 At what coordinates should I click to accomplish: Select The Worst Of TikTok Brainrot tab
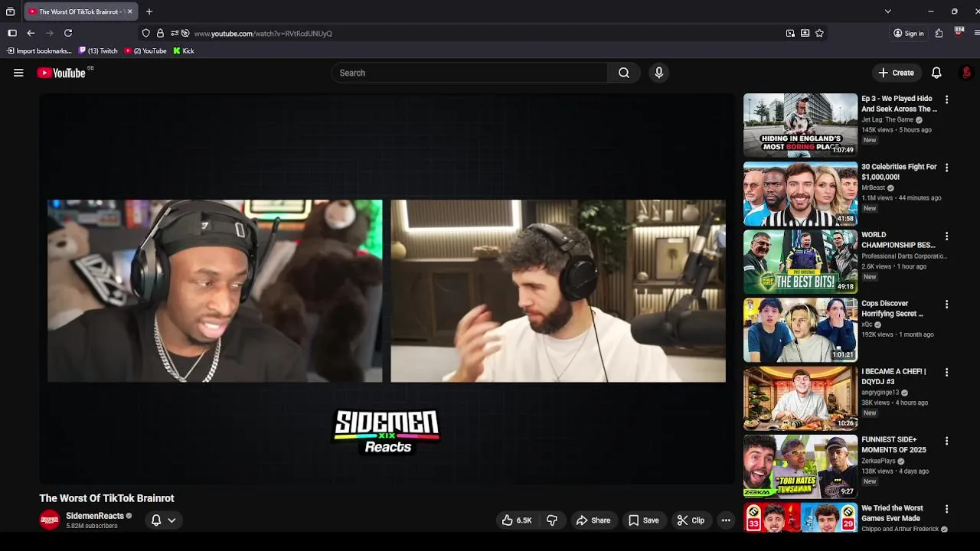80,11
